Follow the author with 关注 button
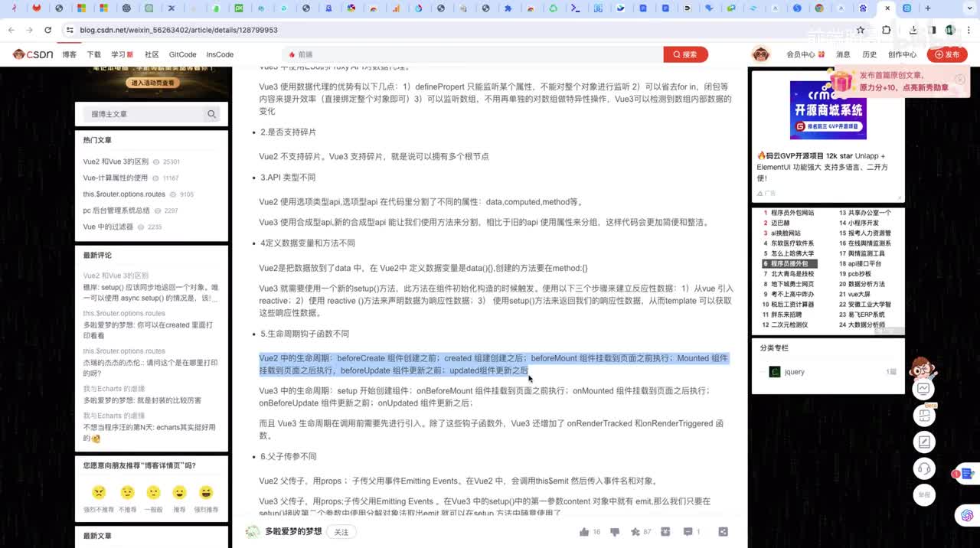Screen dimensions: 980x548 tap(341, 532)
